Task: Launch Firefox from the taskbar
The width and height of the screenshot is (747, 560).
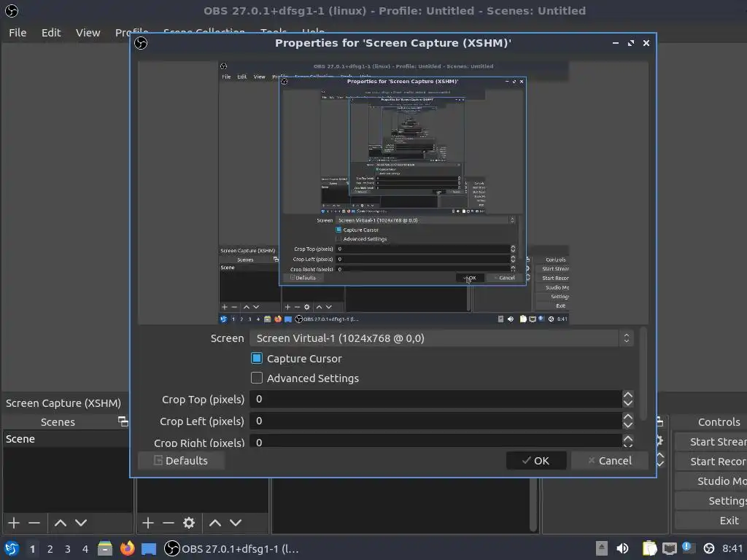Action: pyautogui.click(x=127, y=548)
